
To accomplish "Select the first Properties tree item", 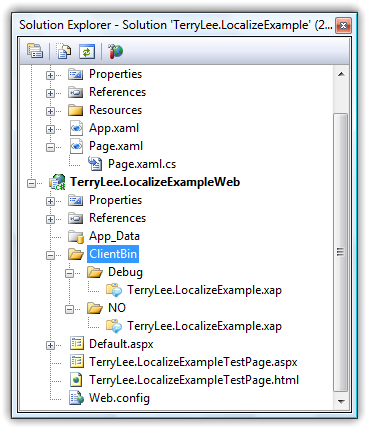I will coord(115,74).
